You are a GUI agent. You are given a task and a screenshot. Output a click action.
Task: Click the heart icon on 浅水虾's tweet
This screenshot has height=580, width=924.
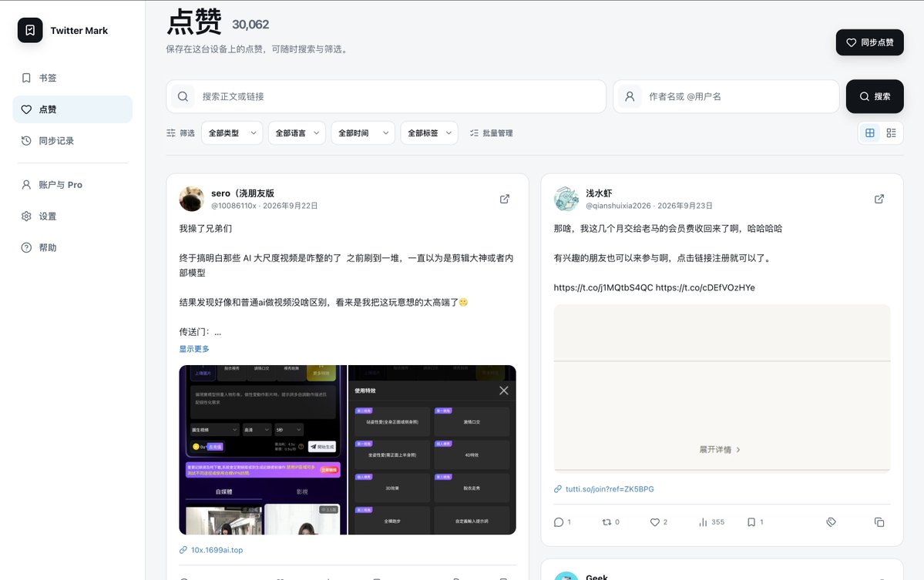point(655,522)
